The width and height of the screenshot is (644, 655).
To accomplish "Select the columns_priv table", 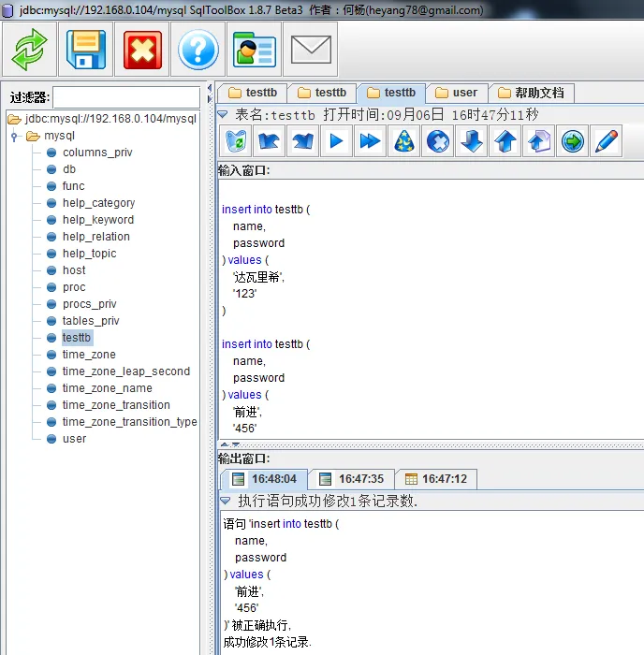I will (97, 153).
